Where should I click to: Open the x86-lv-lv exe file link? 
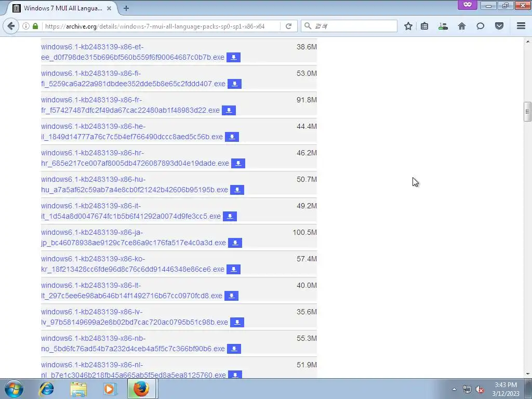click(135, 316)
